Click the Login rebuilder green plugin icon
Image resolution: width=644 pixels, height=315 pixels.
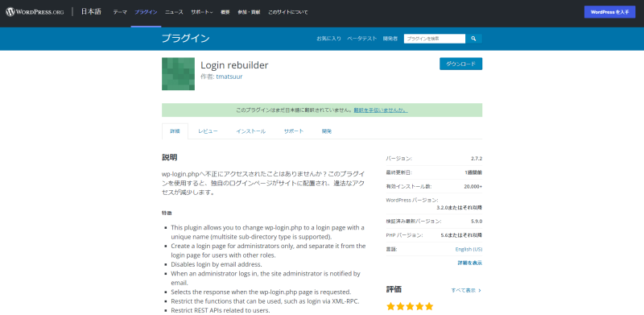coord(178,73)
